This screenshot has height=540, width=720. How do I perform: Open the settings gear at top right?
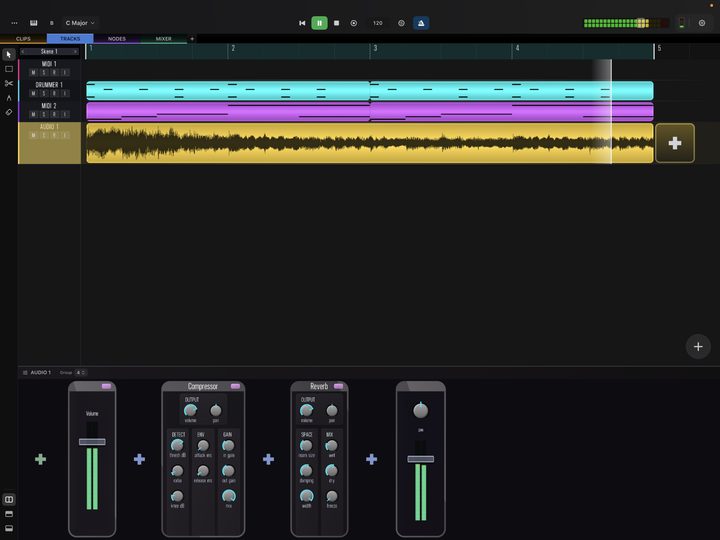pyautogui.click(x=702, y=23)
